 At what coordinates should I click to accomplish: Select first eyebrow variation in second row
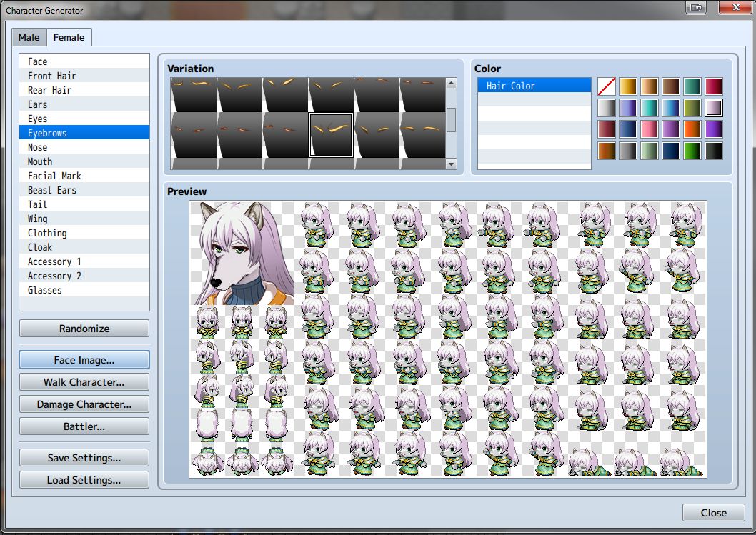click(194, 135)
